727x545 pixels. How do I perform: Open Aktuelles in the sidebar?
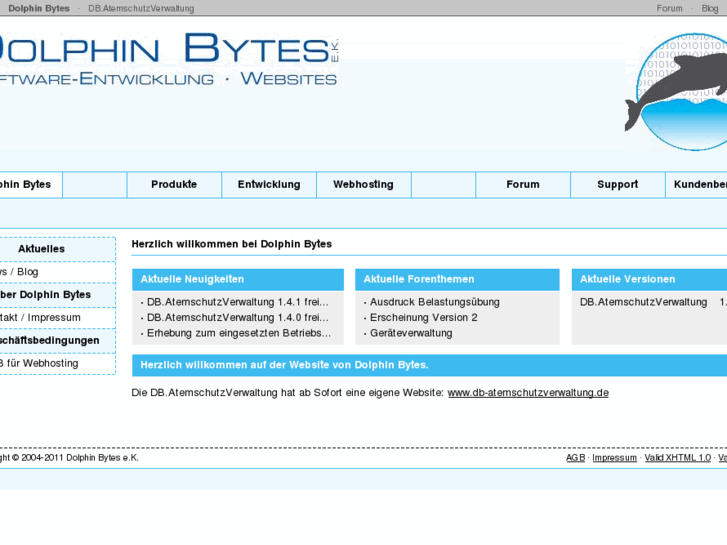click(x=57, y=249)
